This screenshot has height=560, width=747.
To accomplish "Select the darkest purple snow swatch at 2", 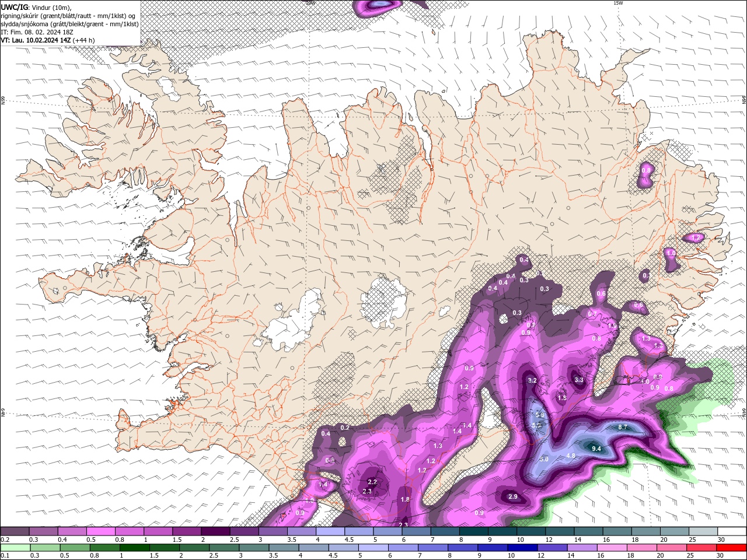I will click(x=215, y=531).
